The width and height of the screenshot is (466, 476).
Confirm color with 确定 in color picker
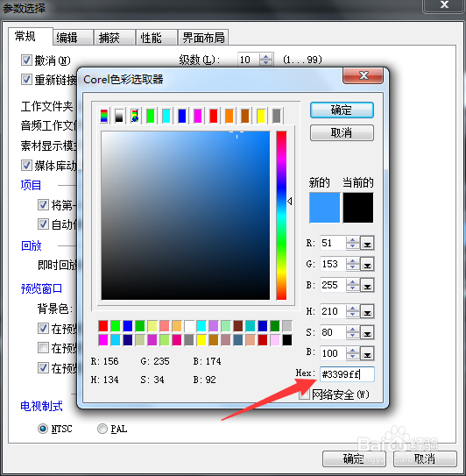click(342, 110)
